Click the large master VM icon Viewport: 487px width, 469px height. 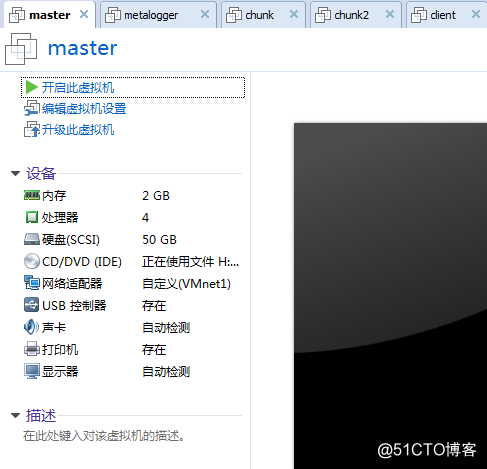click(21, 49)
